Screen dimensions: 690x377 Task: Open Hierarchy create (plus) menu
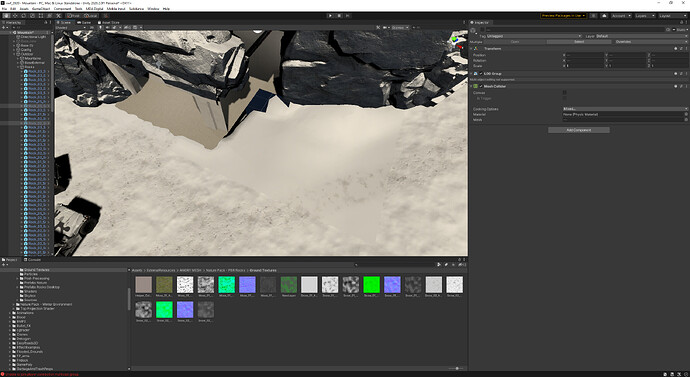coord(4,27)
